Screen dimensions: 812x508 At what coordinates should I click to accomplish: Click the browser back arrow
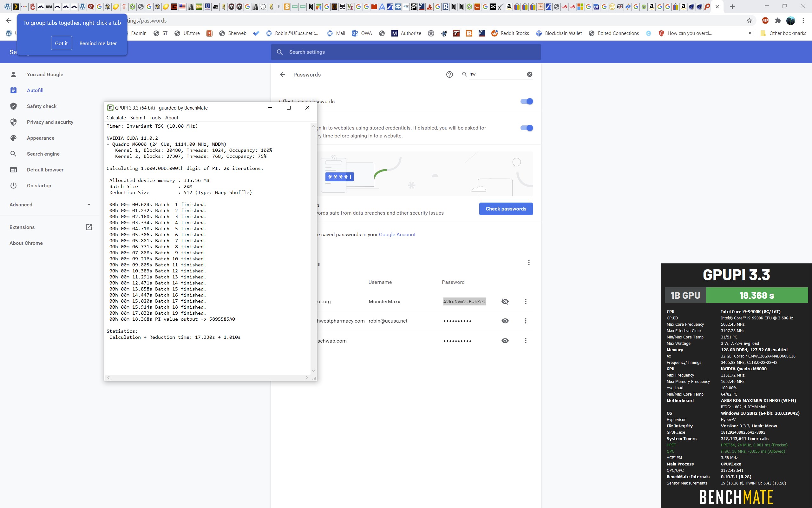[9, 21]
